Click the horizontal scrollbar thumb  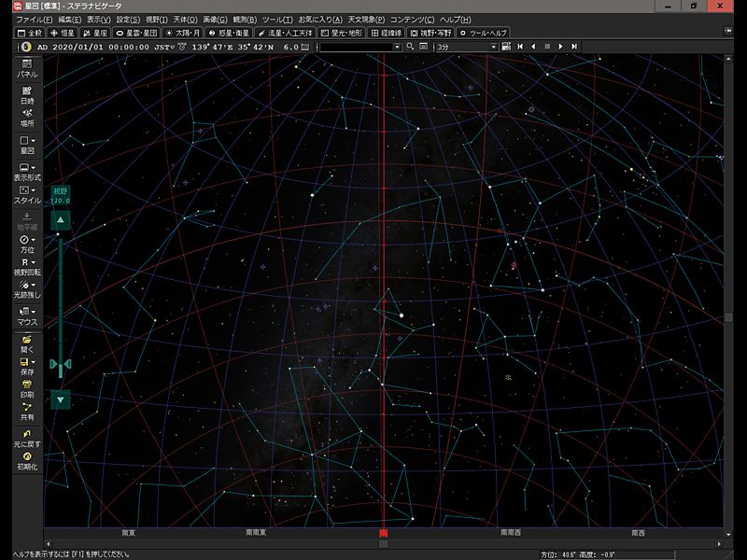[x=383, y=544]
